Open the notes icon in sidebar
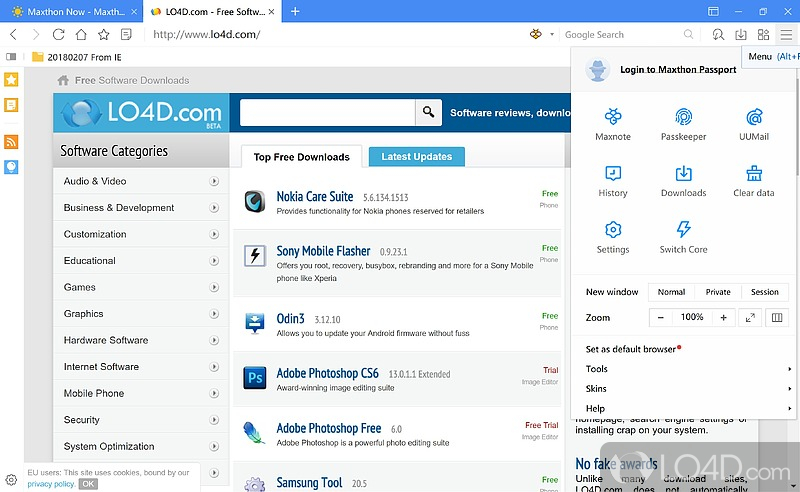The width and height of the screenshot is (800, 492). point(11,105)
